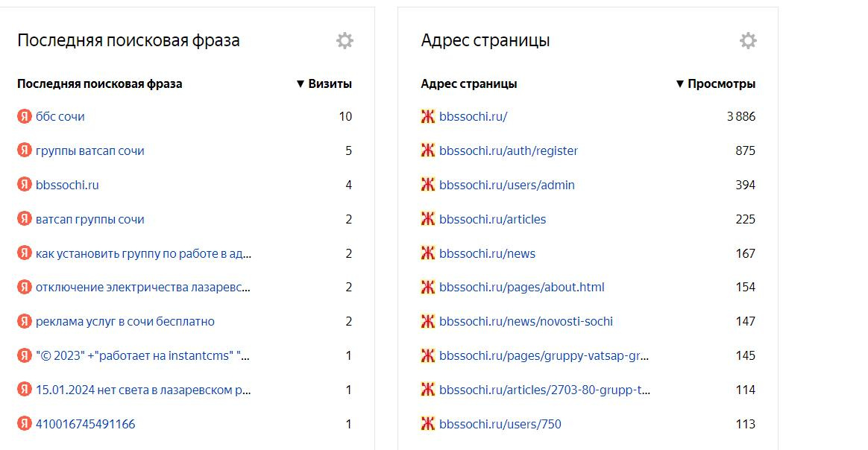Click favicon beside bbssochi.ru/auth/register
868x450 pixels.
[428, 150]
